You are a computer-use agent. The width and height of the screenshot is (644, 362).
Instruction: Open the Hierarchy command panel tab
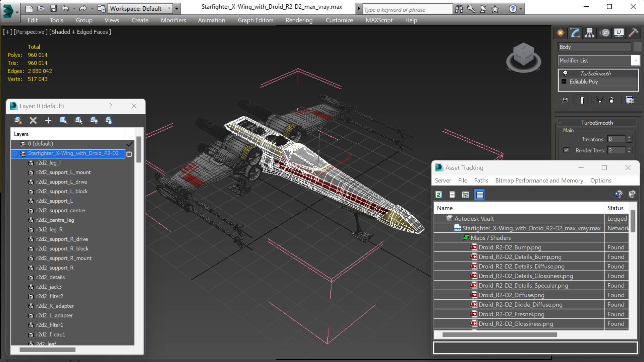589,33
